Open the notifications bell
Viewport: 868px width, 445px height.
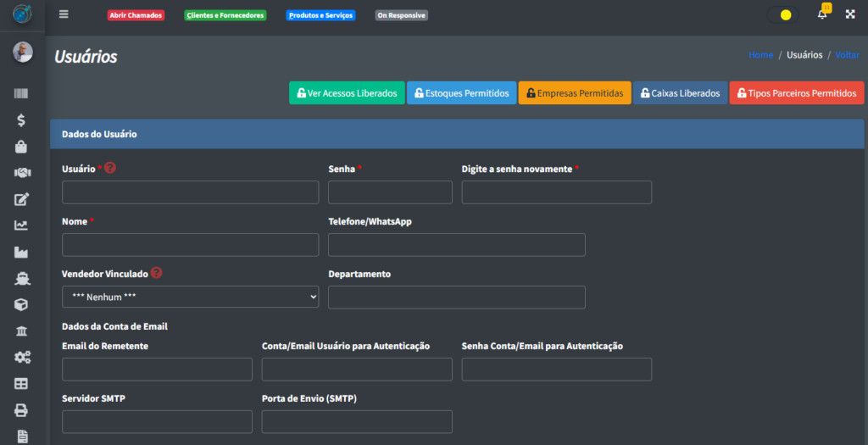click(x=821, y=14)
